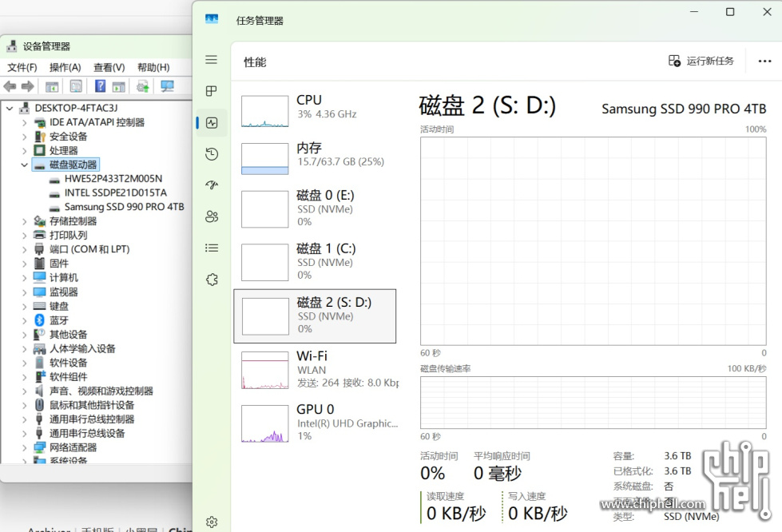Screen dimensions: 782x532
Task: Expand 存储控制器 tree node
Action: [25, 221]
